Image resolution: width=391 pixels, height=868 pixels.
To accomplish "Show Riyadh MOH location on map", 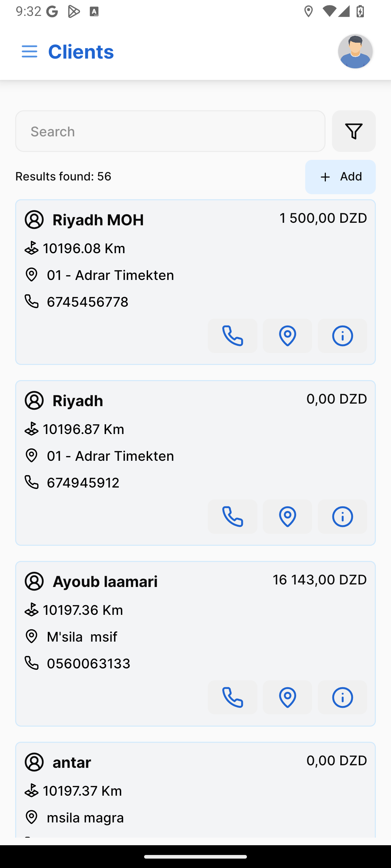I will pos(287,336).
